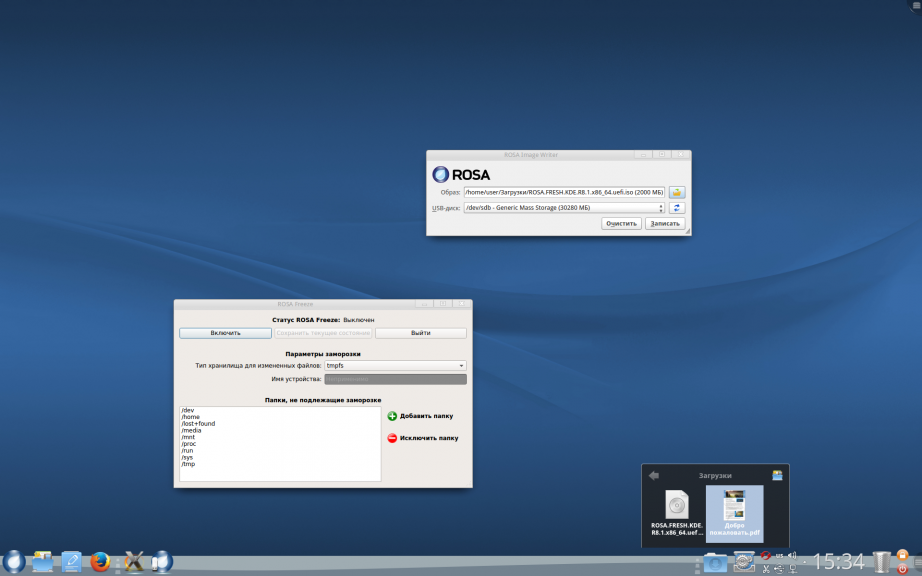Screen dimensions: 922x576
Task: Launch Firefox from the taskbar
Action: coord(101,562)
